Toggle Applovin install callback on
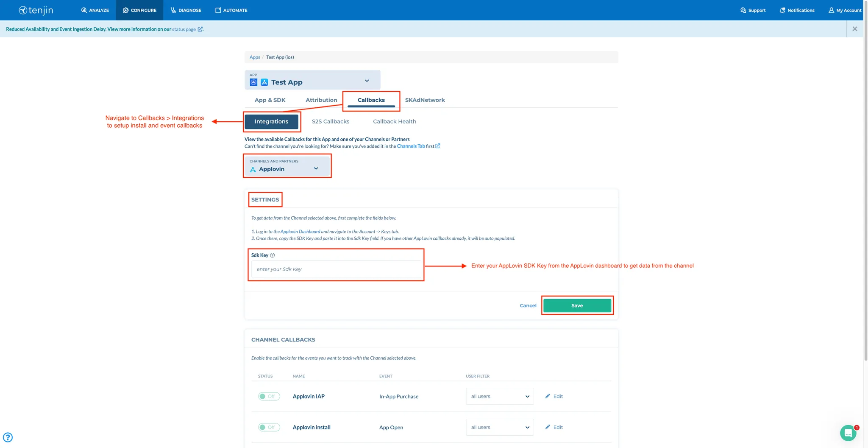This screenshot has width=868, height=448. pyautogui.click(x=269, y=427)
